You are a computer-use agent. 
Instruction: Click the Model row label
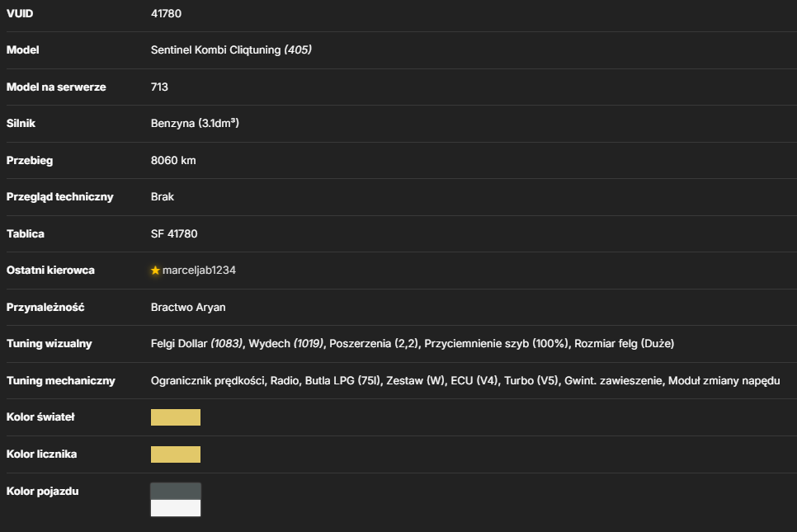23,49
